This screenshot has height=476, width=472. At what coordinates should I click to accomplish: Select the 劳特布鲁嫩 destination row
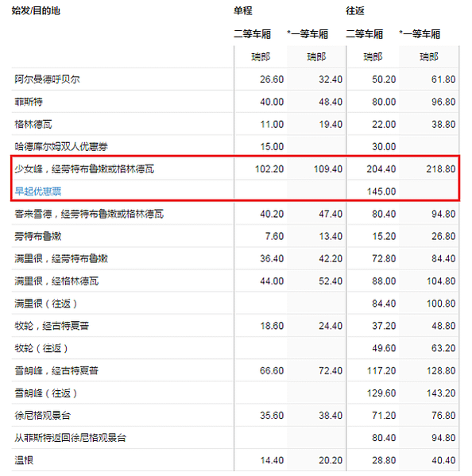tap(235, 236)
